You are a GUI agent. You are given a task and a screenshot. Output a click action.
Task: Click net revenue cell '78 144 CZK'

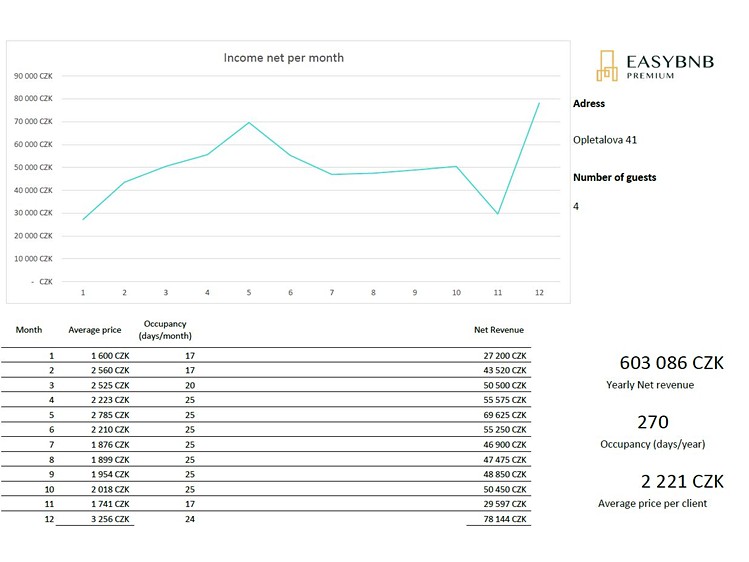coord(504,519)
